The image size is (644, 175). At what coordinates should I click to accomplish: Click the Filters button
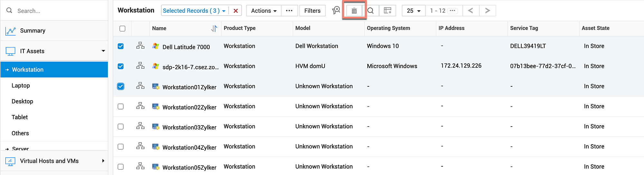pos(312,11)
